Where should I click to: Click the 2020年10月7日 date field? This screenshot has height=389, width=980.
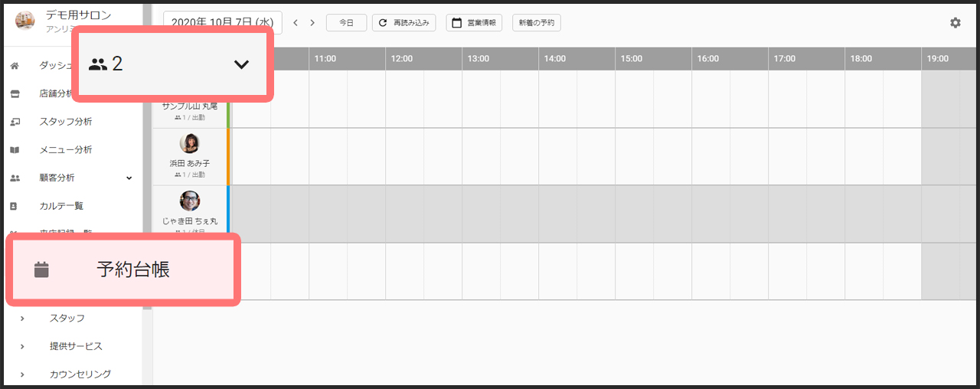click(x=223, y=23)
